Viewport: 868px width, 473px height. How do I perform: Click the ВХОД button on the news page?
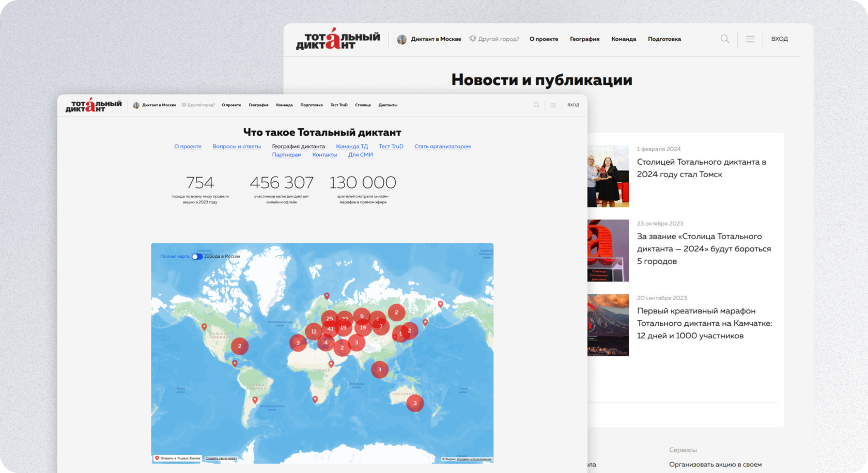pyautogui.click(x=779, y=39)
